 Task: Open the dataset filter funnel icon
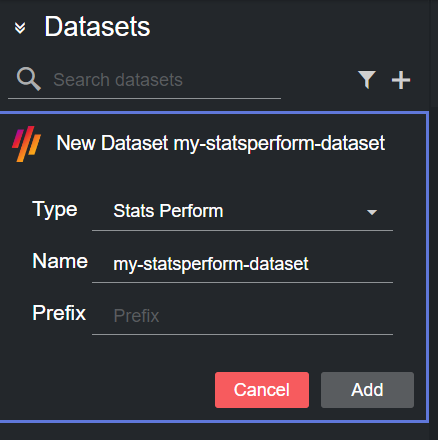(367, 80)
